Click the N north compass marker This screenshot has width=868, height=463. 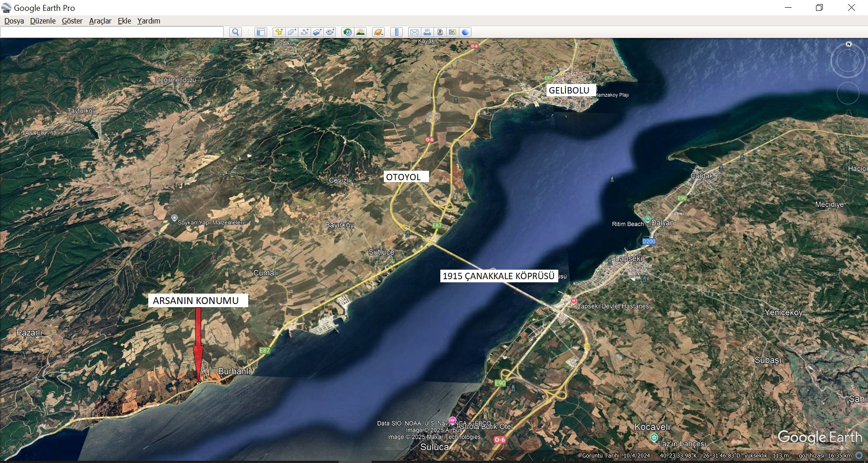pyautogui.click(x=849, y=44)
